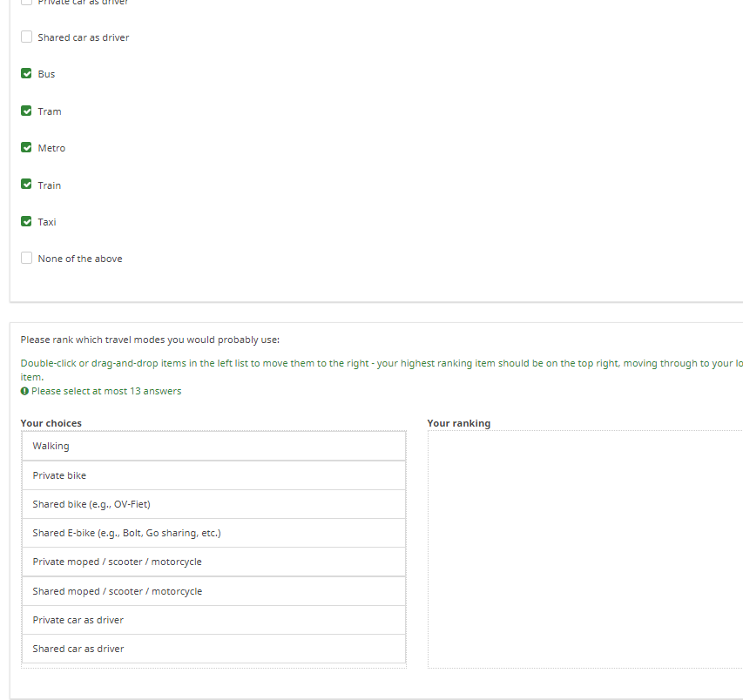The image size is (743, 700).
Task: Click the green info icon before 'Please select'
Action: point(24,391)
